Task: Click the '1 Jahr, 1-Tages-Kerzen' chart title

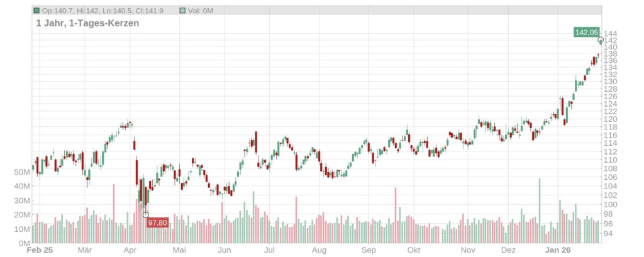Action: pyautogui.click(x=87, y=23)
